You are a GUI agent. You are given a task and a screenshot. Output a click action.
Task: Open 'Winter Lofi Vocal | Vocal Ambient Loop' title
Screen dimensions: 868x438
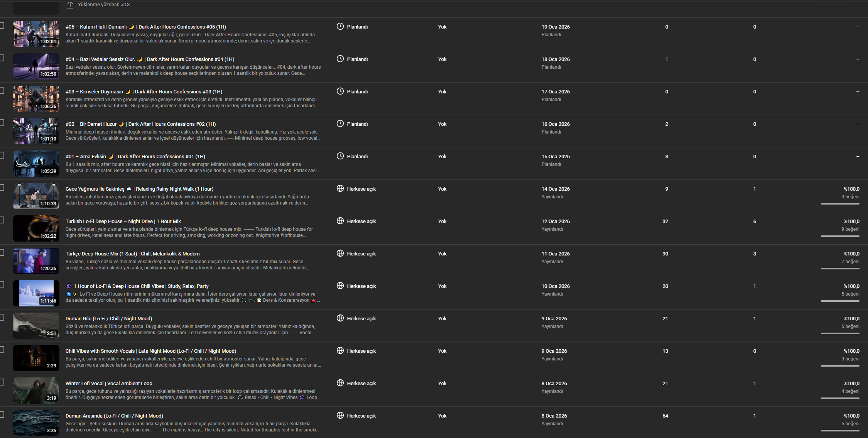(x=109, y=383)
